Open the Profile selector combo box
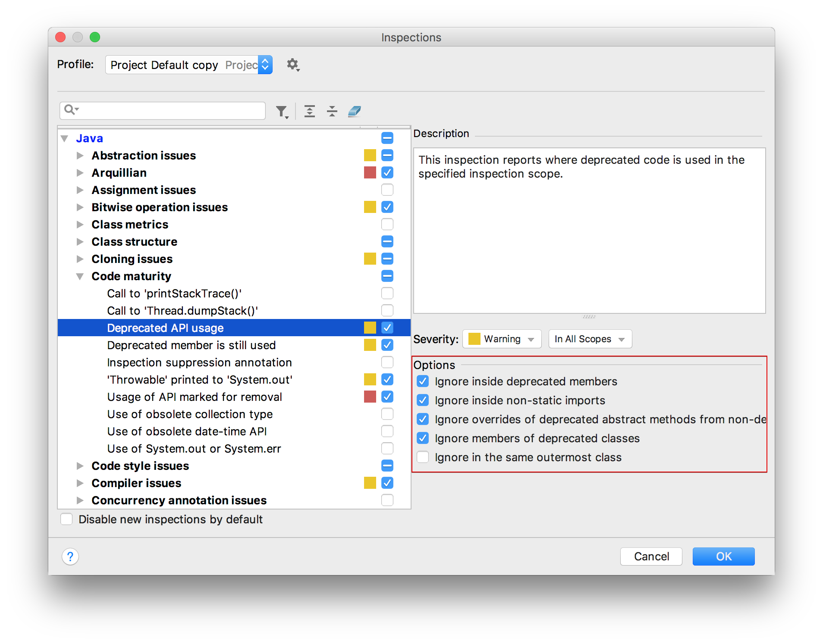The height and width of the screenshot is (644, 823). point(189,65)
